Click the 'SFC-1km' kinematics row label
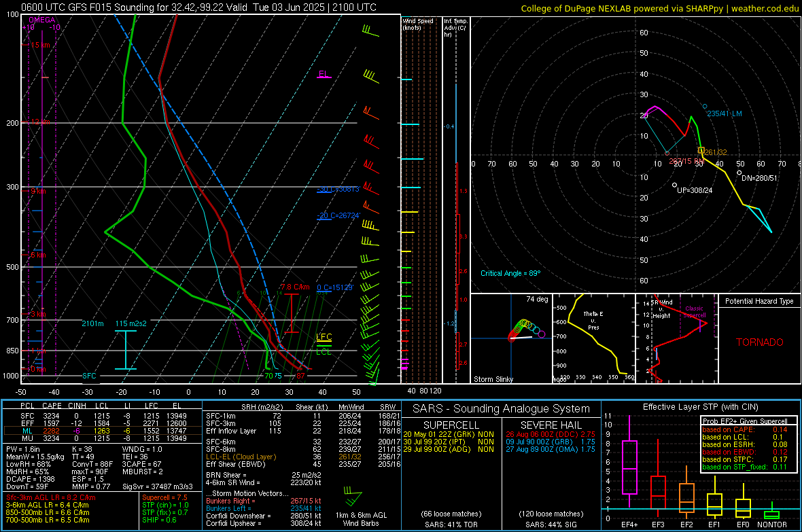 [x=220, y=416]
